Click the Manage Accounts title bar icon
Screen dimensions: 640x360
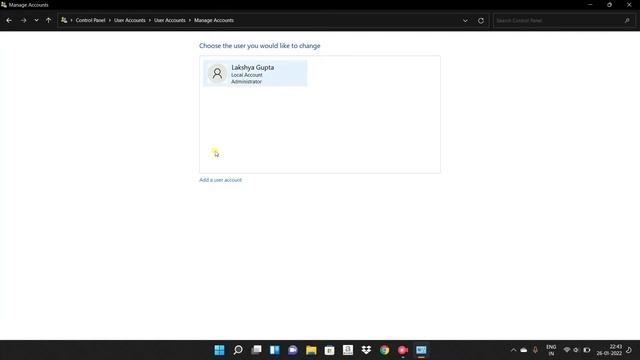click(4, 5)
